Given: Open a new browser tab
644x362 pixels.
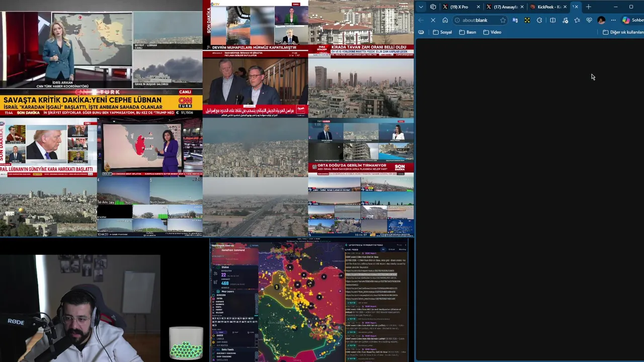Looking at the screenshot, I should [588, 7].
